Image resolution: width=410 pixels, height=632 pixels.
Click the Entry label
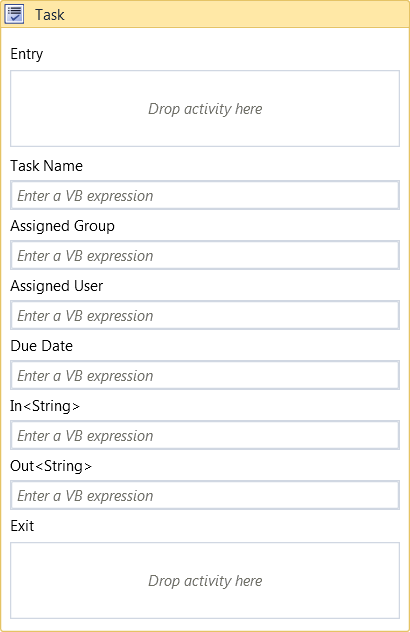pyautogui.click(x=27, y=54)
